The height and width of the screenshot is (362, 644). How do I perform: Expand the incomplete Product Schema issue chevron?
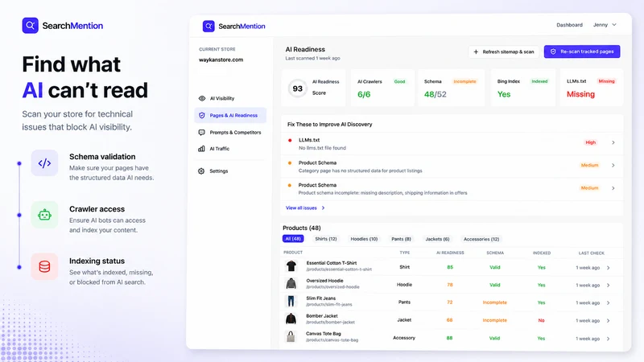tap(613, 188)
